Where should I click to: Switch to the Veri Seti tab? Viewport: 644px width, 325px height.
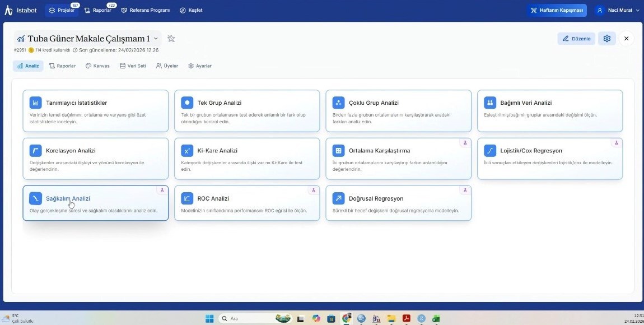tap(133, 66)
